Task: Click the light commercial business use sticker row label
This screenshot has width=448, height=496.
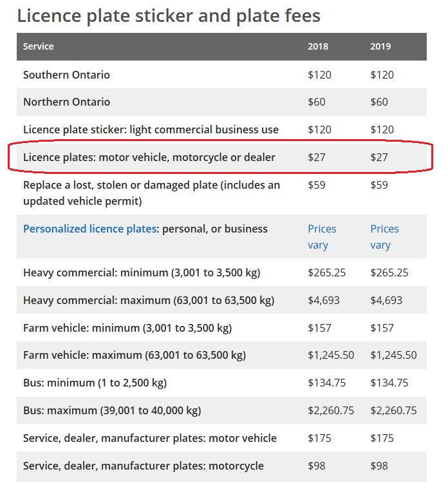Action: click(151, 129)
